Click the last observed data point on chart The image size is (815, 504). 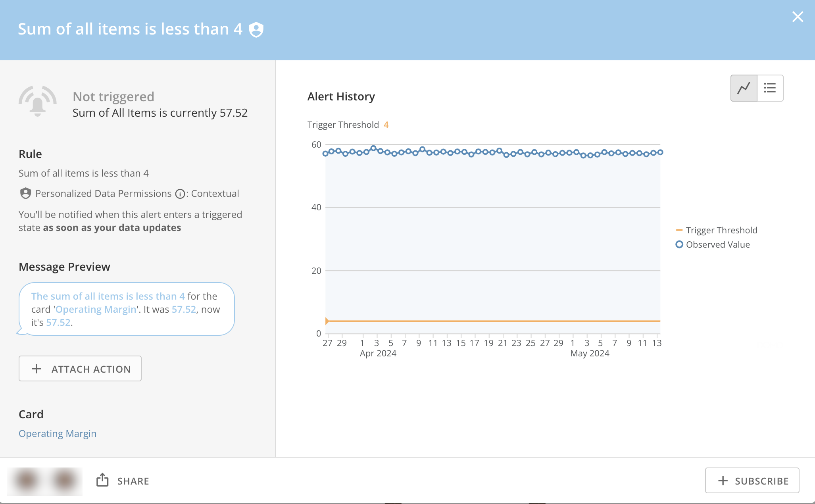tap(660, 152)
